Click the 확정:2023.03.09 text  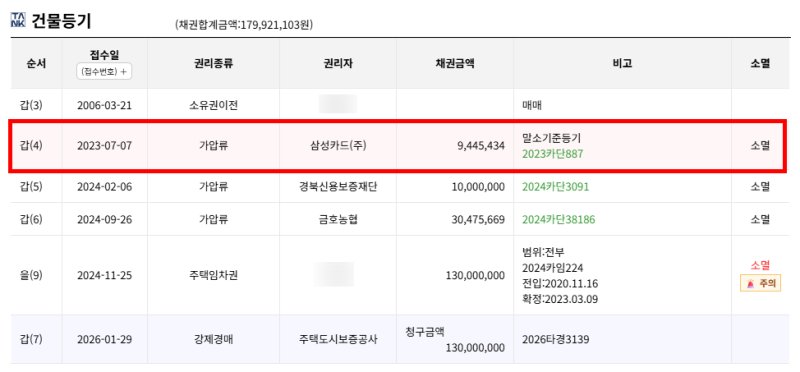560,300
